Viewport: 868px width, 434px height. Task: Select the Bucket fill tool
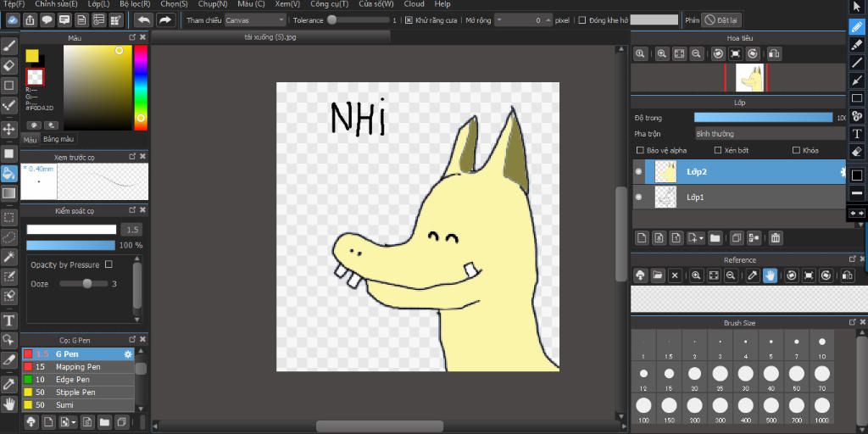[8, 173]
